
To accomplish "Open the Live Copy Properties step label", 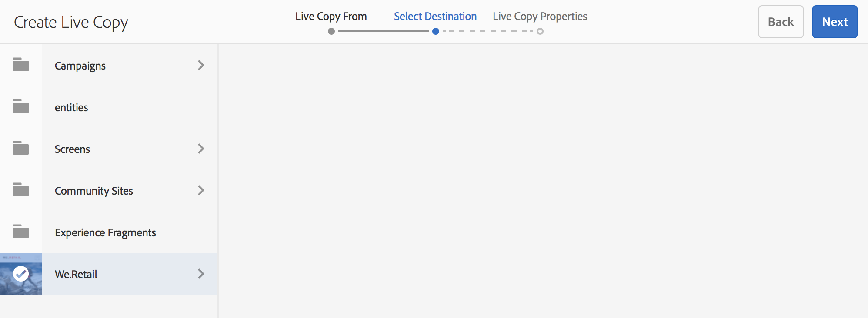I will (540, 17).
